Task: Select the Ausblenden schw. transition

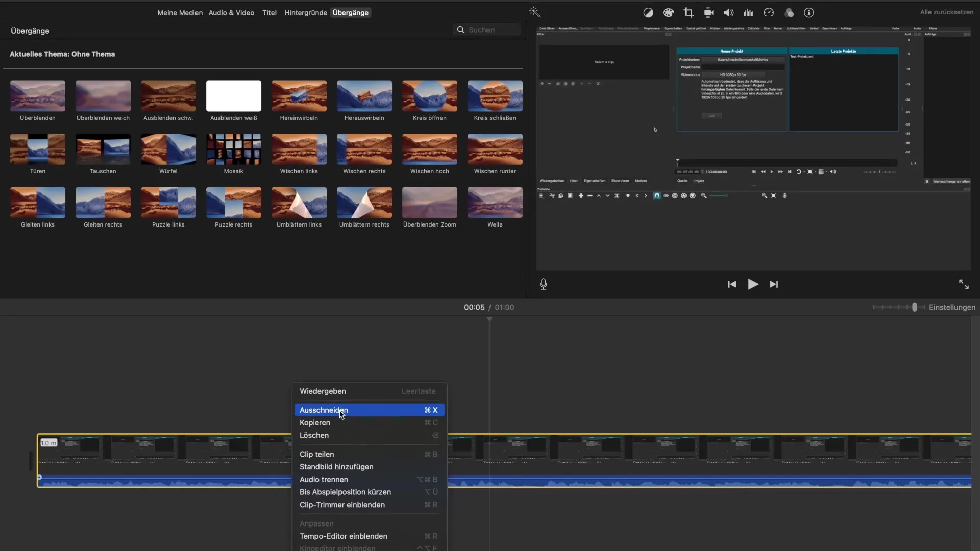Action: tap(168, 96)
